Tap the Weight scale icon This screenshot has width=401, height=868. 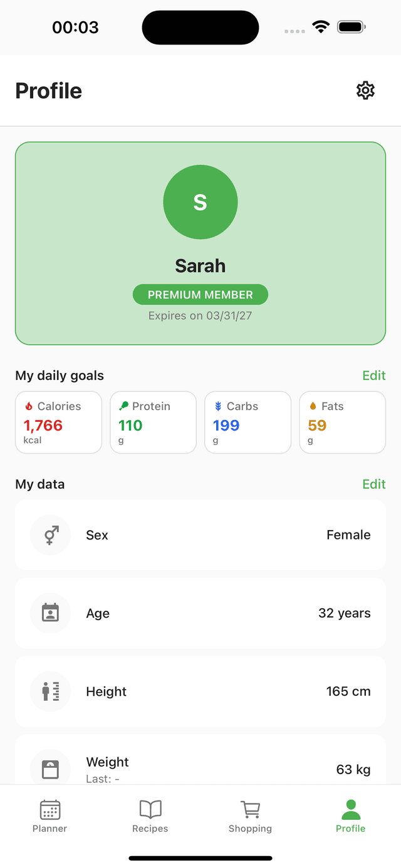point(51,769)
